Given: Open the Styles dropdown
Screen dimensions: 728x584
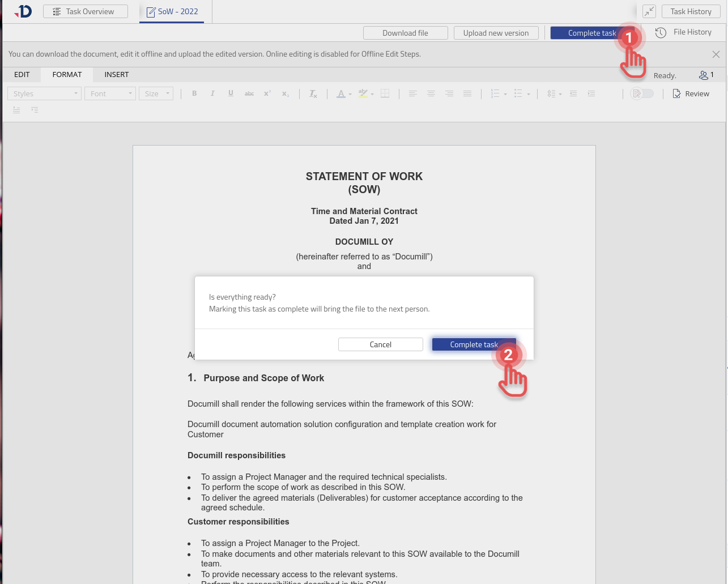Looking at the screenshot, I should 44,93.
